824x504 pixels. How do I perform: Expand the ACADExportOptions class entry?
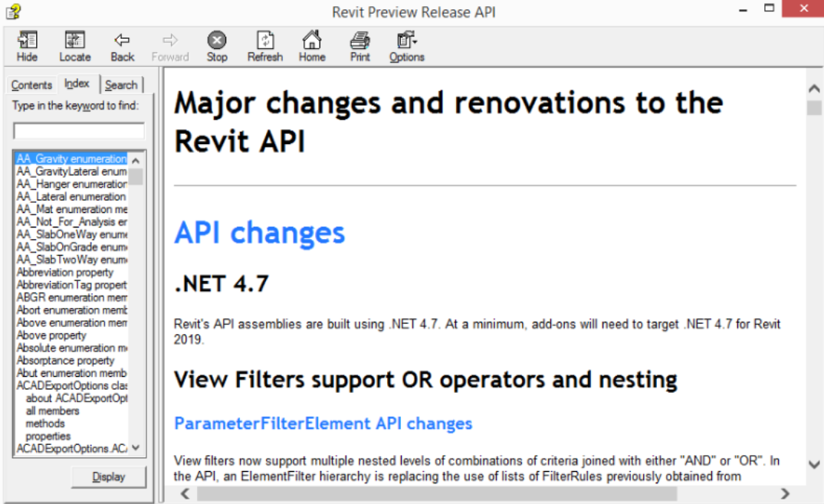point(71,385)
